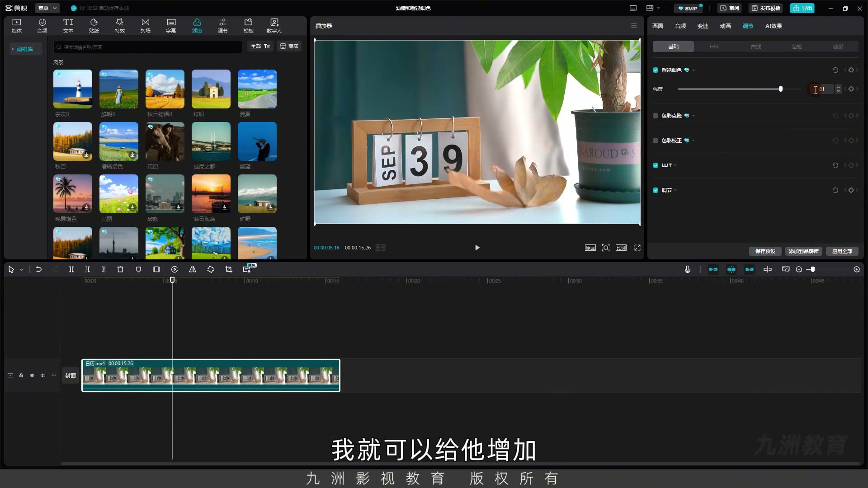Click the fullscreen player icon

point(637,248)
